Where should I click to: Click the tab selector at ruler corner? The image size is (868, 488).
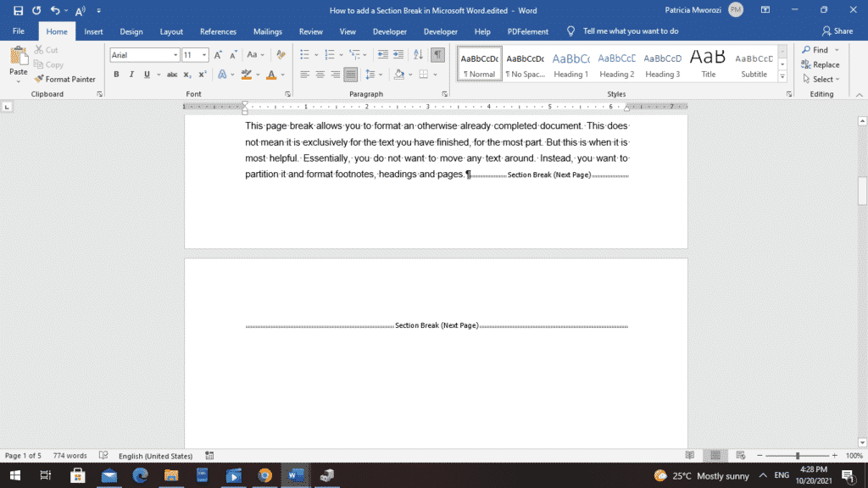(x=7, y=106)
